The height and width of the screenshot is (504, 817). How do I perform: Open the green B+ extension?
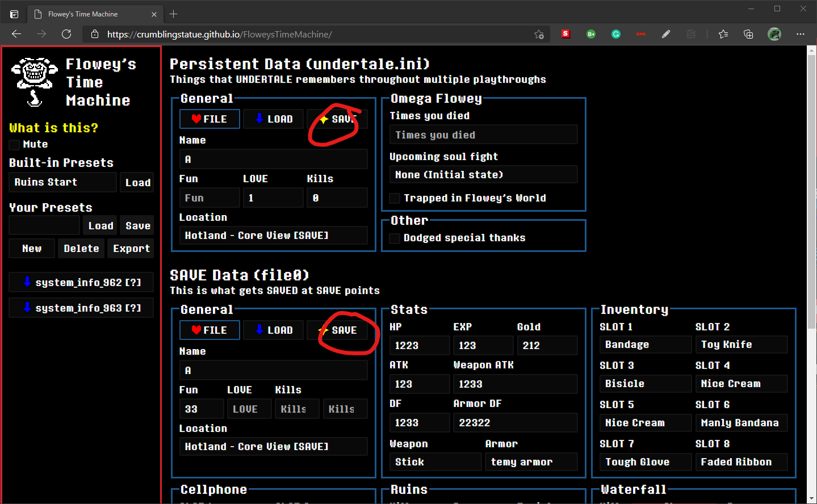(x=591, y=34)
